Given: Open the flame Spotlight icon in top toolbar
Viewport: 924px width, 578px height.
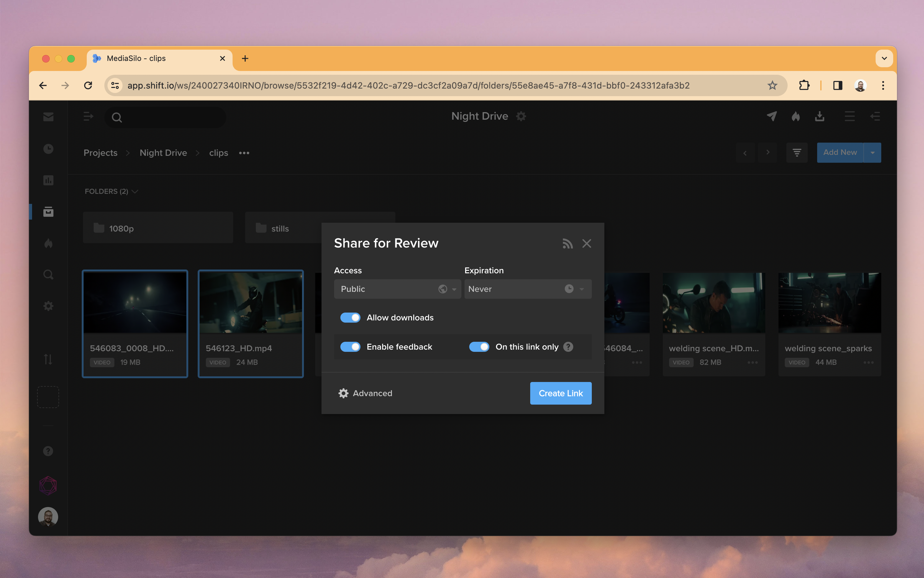Looking at the screenshot, I should (795, 116).
